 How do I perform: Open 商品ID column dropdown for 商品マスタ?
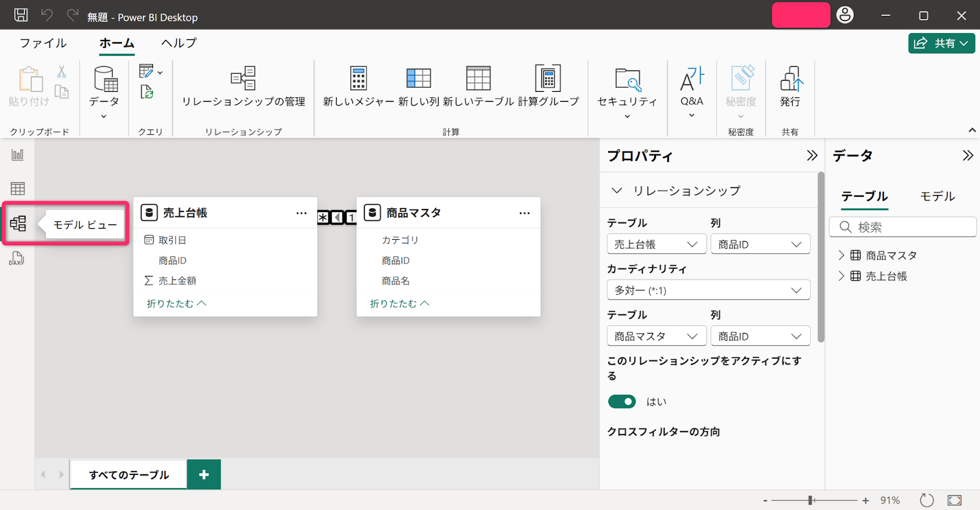[x=760, y=336]
